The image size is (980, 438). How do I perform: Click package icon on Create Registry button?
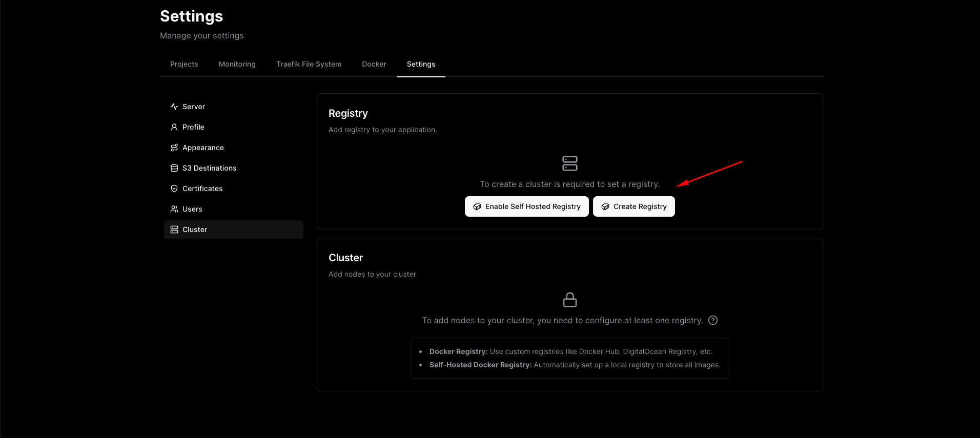(605, 206)
